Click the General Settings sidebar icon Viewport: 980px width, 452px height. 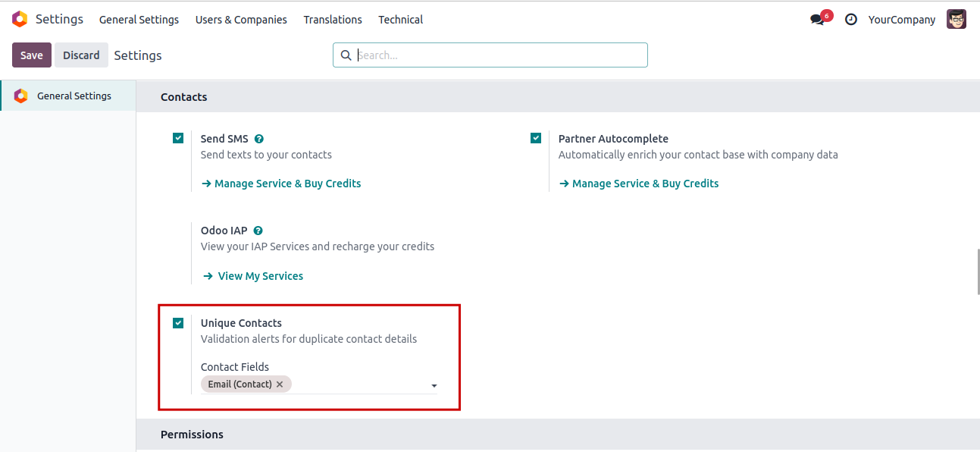(x=21, y=96)
